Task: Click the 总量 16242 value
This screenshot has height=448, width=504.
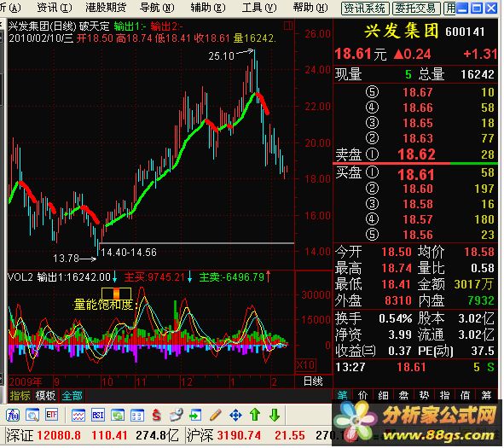Action: (478, 74)
